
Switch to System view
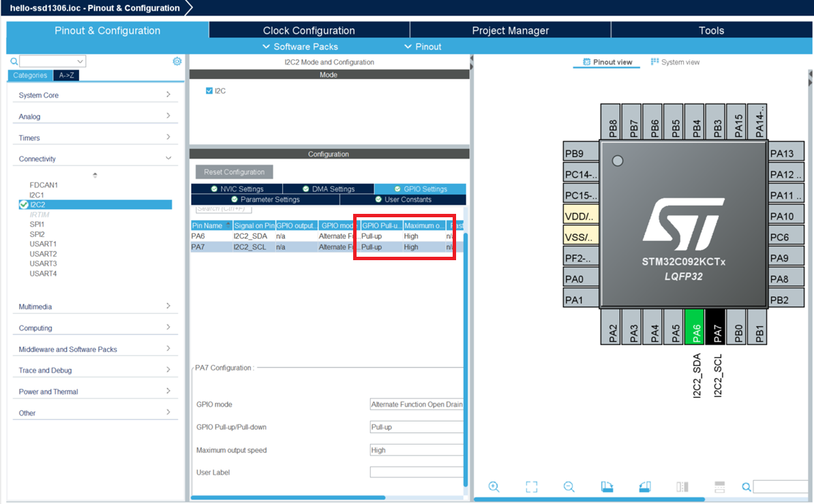click(x=675, y=62)
